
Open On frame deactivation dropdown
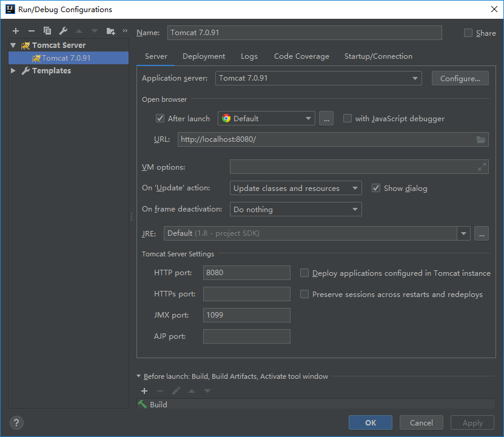pos(296,209)
